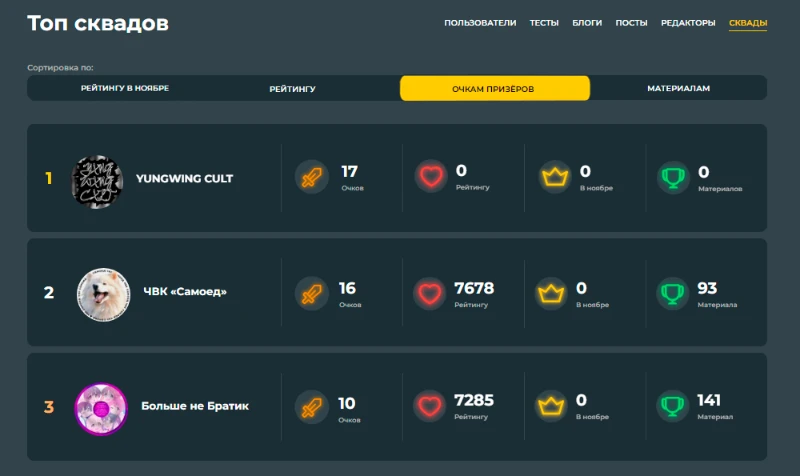Open the YUNGWING CULT squad name link
Image resolution: width=800 pixels, height=476 pixels.
(185, 179)
